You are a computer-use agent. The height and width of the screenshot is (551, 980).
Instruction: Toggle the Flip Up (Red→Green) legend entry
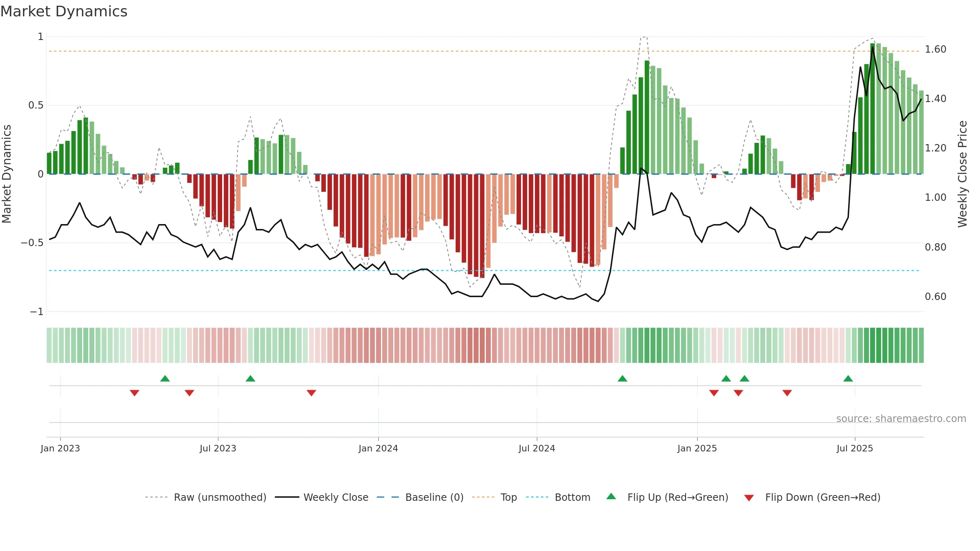click(x=667, y=497)
